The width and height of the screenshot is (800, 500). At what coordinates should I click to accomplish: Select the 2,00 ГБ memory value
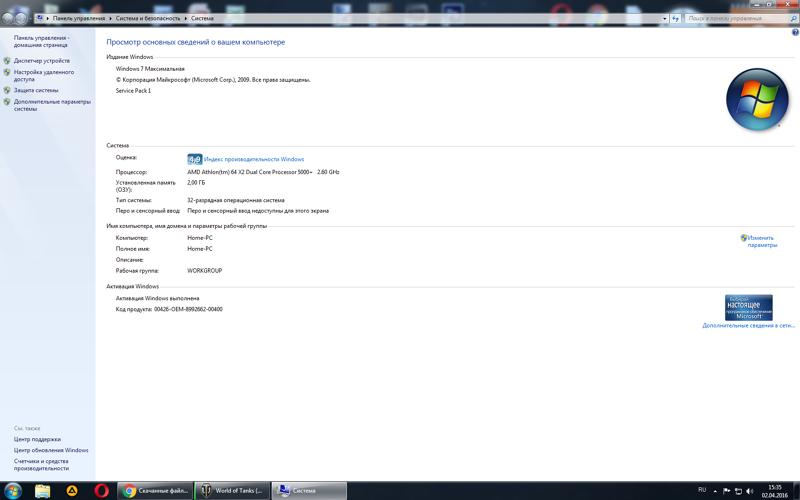click(x=196, y=183)
